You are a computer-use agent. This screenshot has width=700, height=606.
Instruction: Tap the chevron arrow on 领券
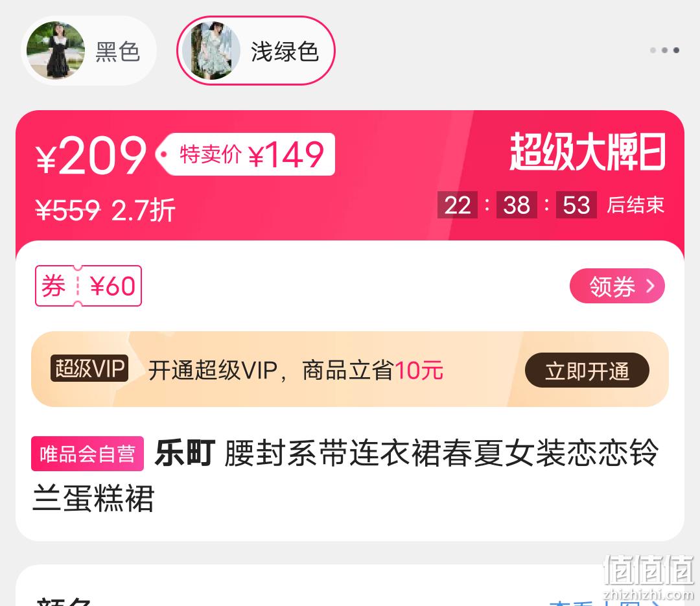(x=651, y=286)
